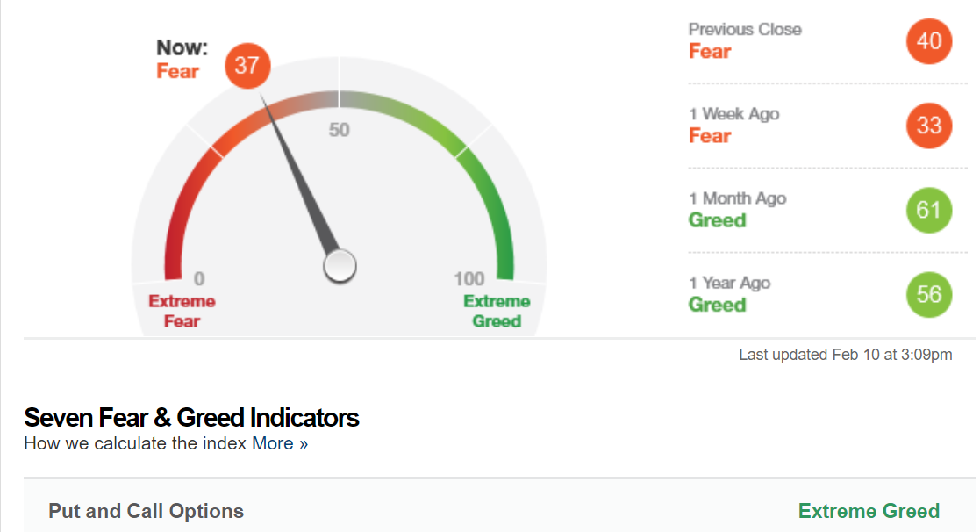Image resolution: width=980 pixels, height=532 pixels.
Task: Click the gauge needle pivot knob
Action: tap(340, 266)
